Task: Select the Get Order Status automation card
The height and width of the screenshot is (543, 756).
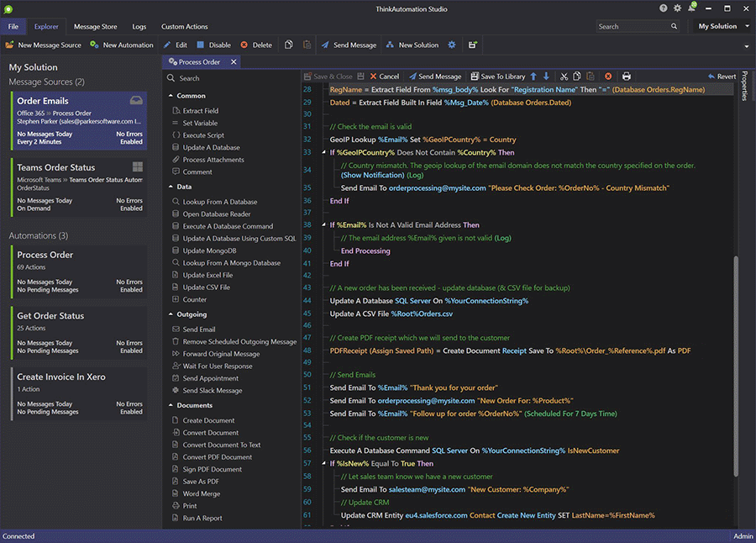Action: coord(79,333)
